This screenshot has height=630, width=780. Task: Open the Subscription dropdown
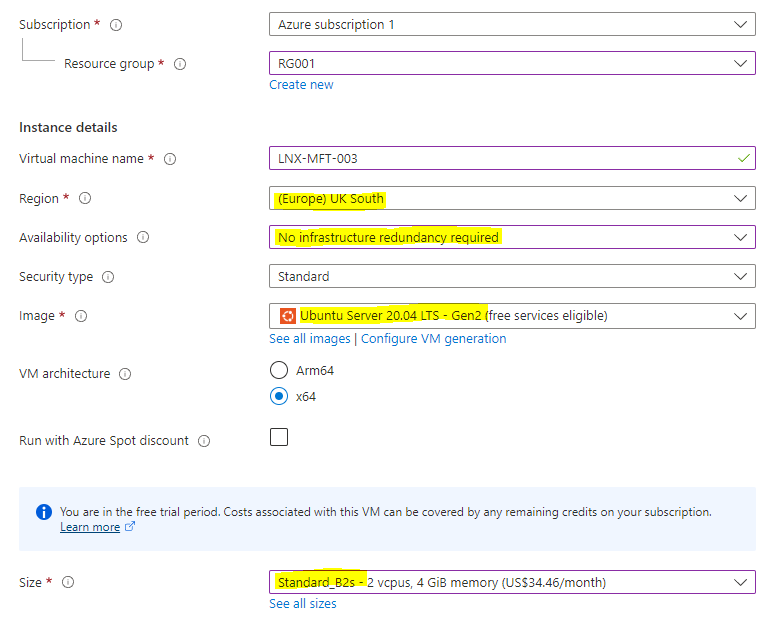[x=512, y=24]
